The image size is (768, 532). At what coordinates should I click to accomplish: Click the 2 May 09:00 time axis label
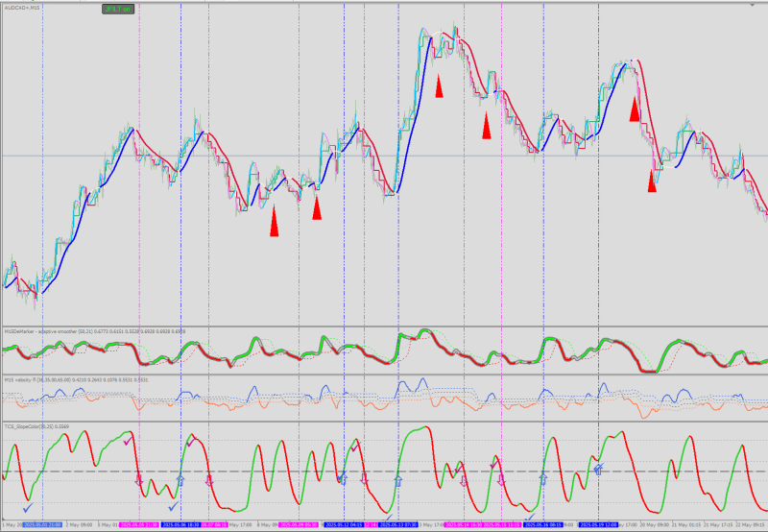(79, 524)
